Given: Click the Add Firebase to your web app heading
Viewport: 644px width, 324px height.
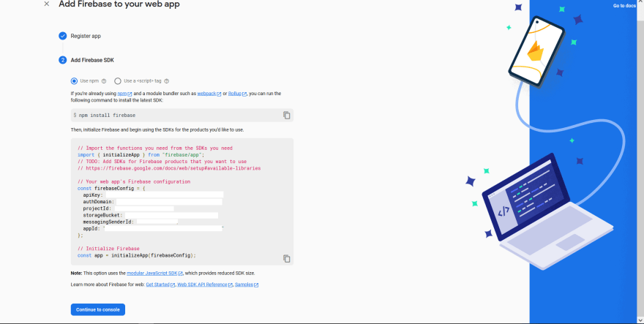Looking at the screenshot, I should [119, 4].
